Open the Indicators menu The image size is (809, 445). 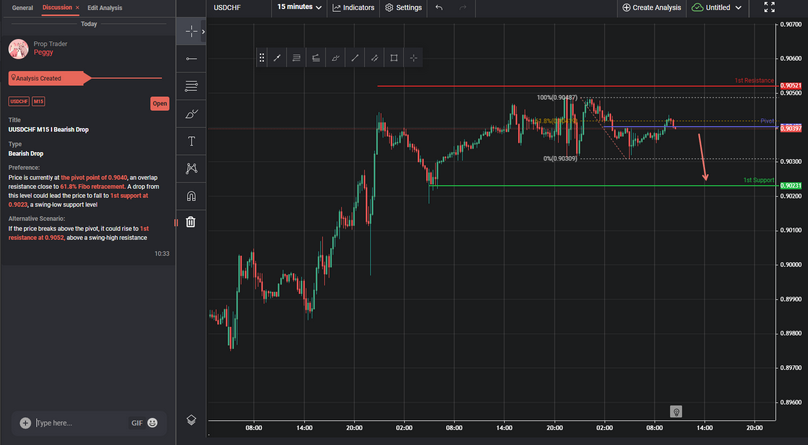click(353, 7)
